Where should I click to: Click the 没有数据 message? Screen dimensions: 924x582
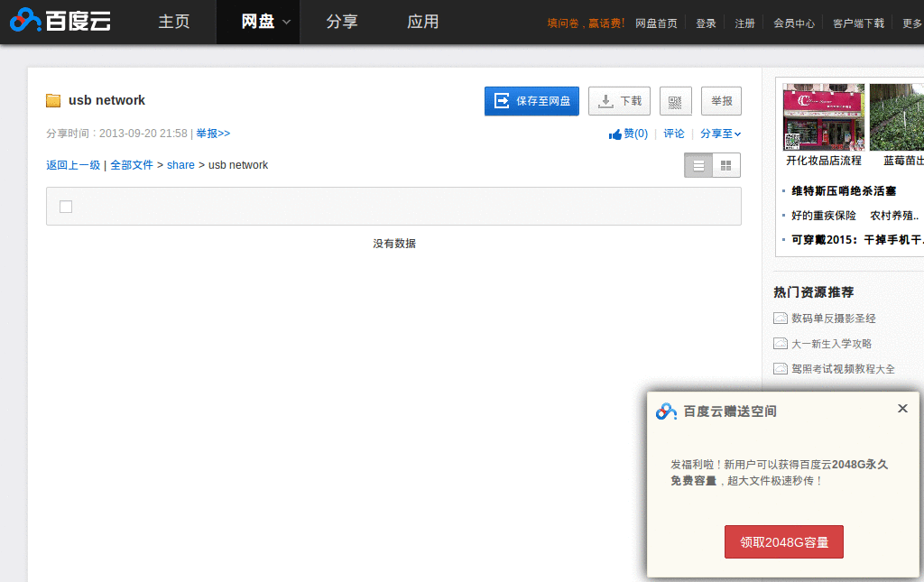pos(394,244)
